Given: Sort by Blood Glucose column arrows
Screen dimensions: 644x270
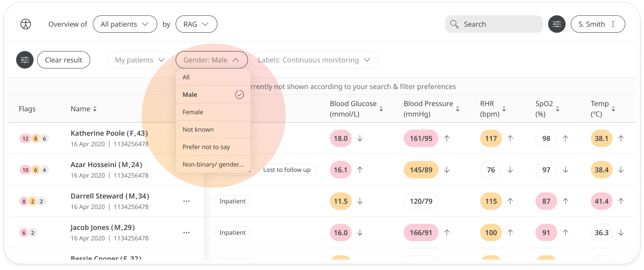Looking at the screenshot, I should point(381,109).
